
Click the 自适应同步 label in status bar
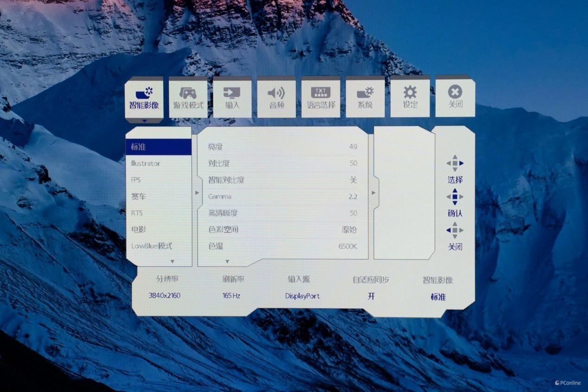pos(371,280)
